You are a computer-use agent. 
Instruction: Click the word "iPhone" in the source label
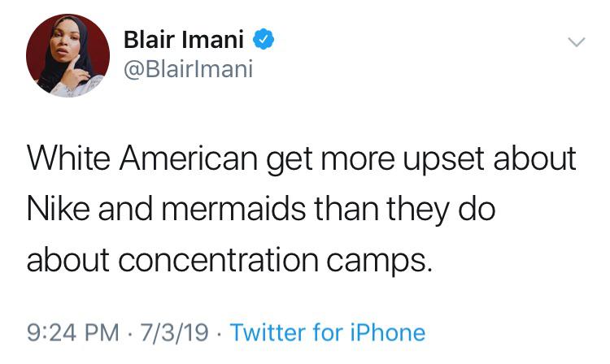(387, 332)
